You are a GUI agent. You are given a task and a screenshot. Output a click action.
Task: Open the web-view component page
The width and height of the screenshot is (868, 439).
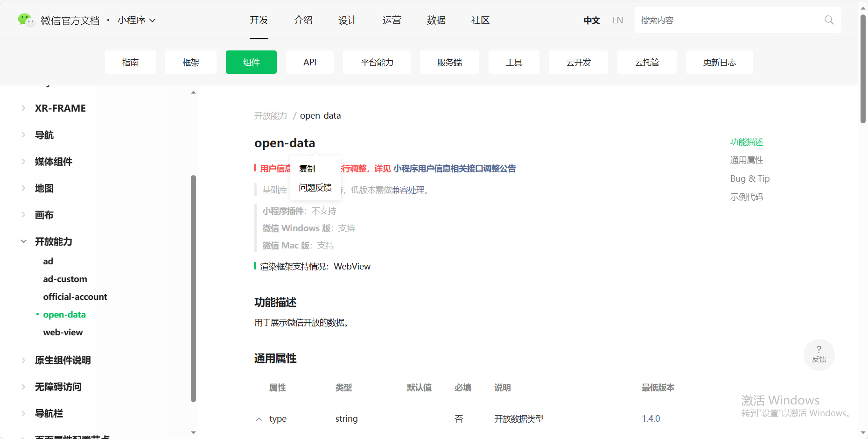point(63,333)
